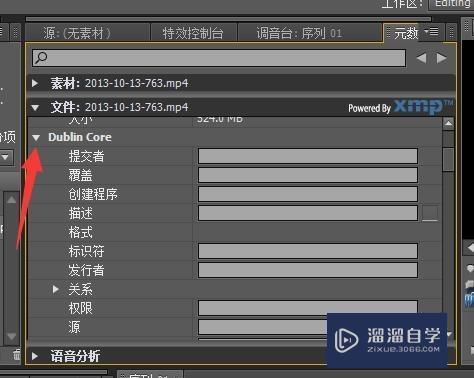Click the 发行者 input field

coord(308,270)
